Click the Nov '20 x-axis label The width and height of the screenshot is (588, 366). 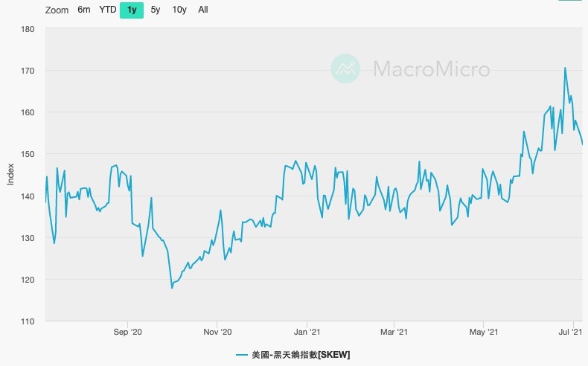(218, 333)
